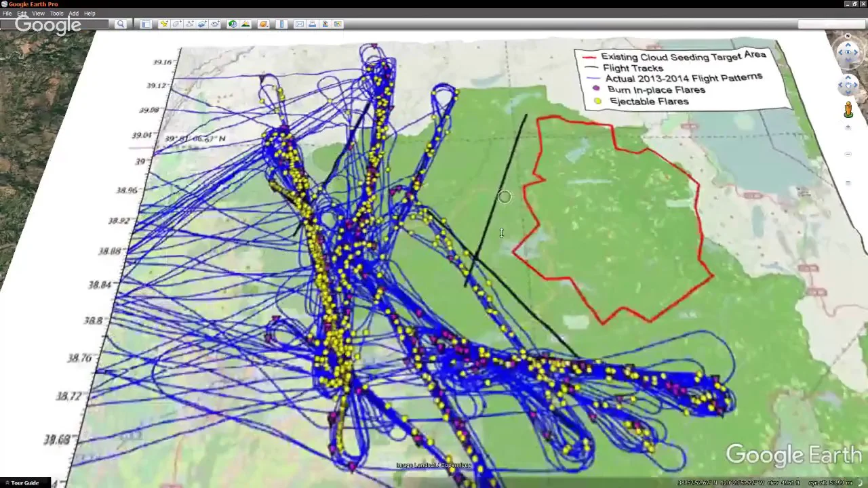
Task: Toggle the sidebar panel visibility
Action: point(146,24)
